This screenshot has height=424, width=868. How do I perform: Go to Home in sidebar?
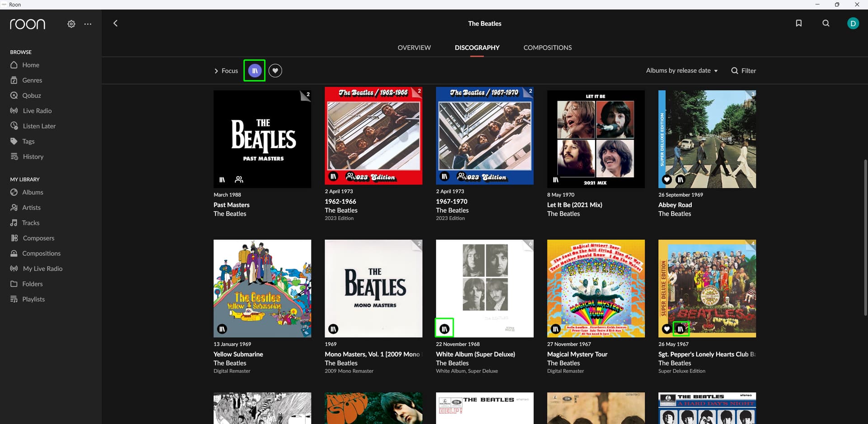point(25,65)
